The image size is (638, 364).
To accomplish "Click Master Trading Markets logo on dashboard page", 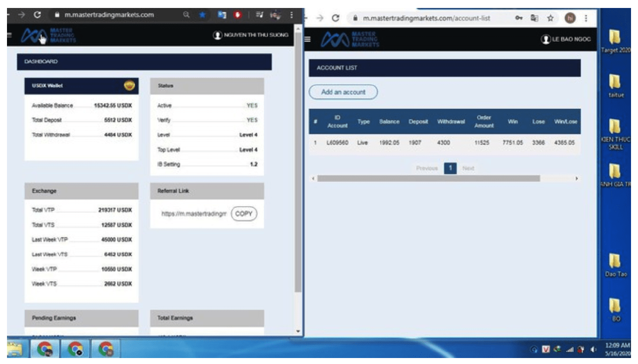I will [x=48, y=36].
